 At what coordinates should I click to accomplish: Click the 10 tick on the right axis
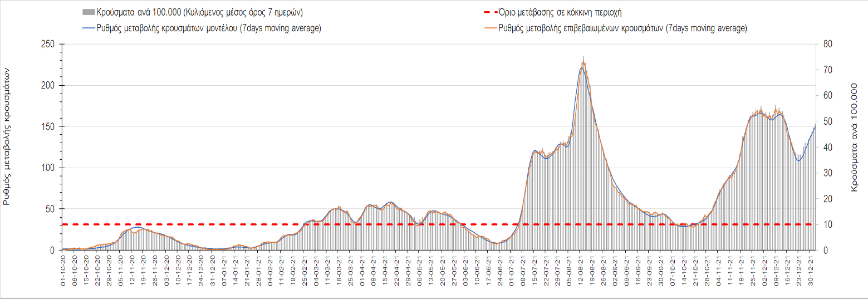[x=827, y=224]
